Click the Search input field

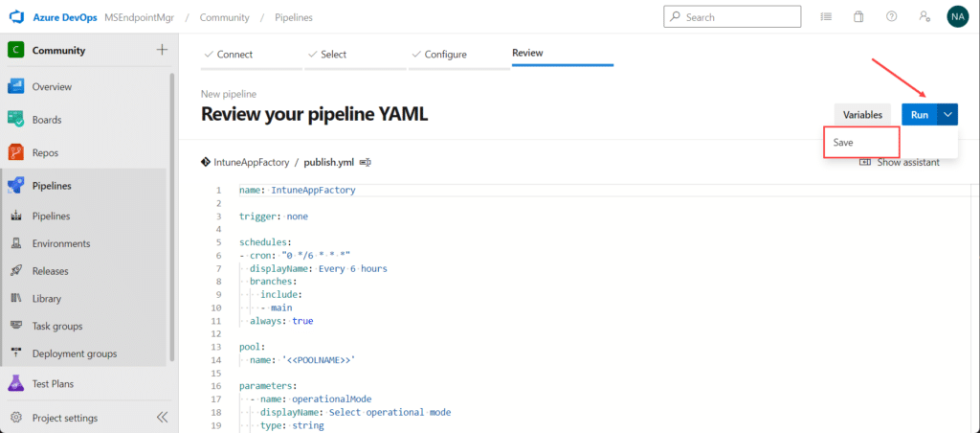coord(732,17)
